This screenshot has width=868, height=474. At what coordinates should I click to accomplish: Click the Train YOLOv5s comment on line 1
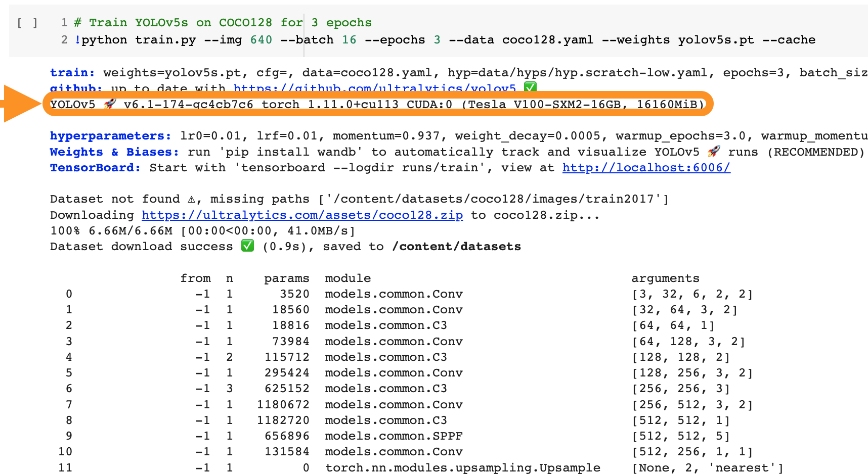(x=223, y=22)
